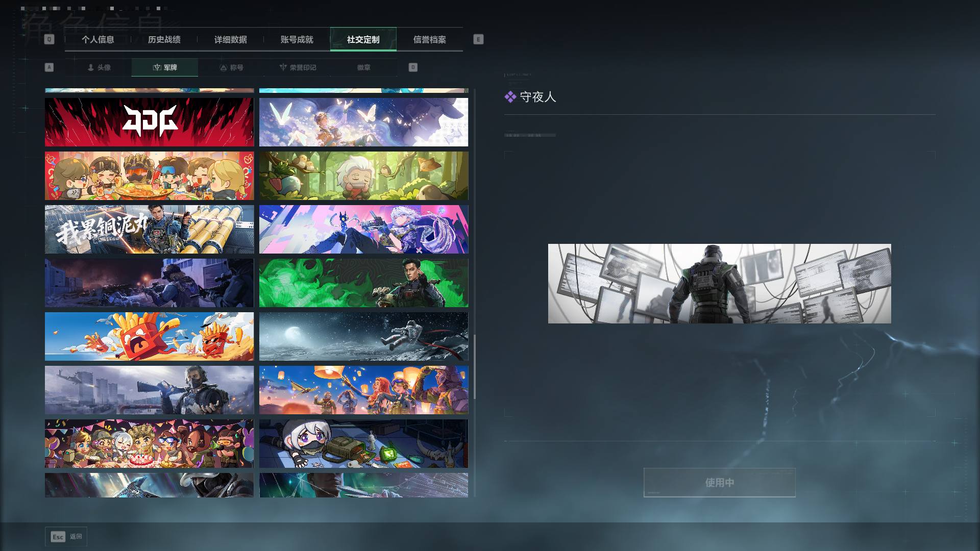Click the purple rarity icon beside 守夜人
This screenshot has width=980, height=551.
point(510,97)
